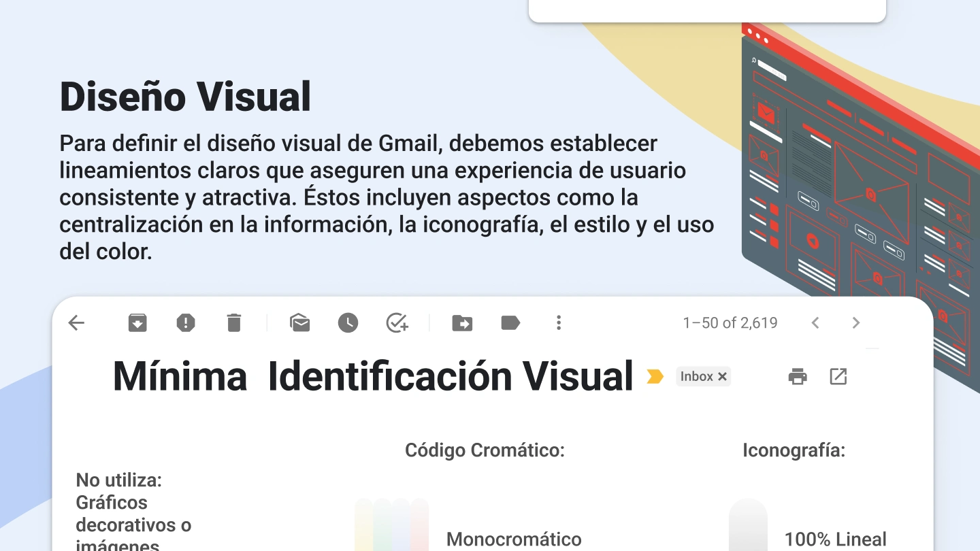
Task: Click the "Mínima Identificación Visual" subject title
Action: point(373,376)
